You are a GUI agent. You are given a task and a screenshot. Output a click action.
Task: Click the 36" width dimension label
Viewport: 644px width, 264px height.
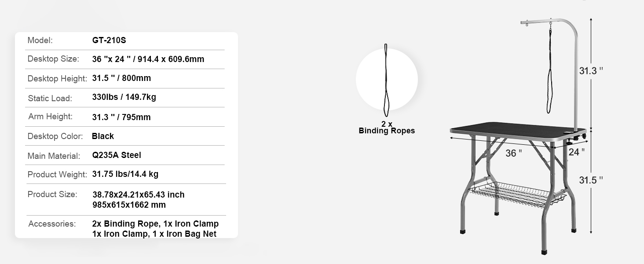click(x=513, y=153)
